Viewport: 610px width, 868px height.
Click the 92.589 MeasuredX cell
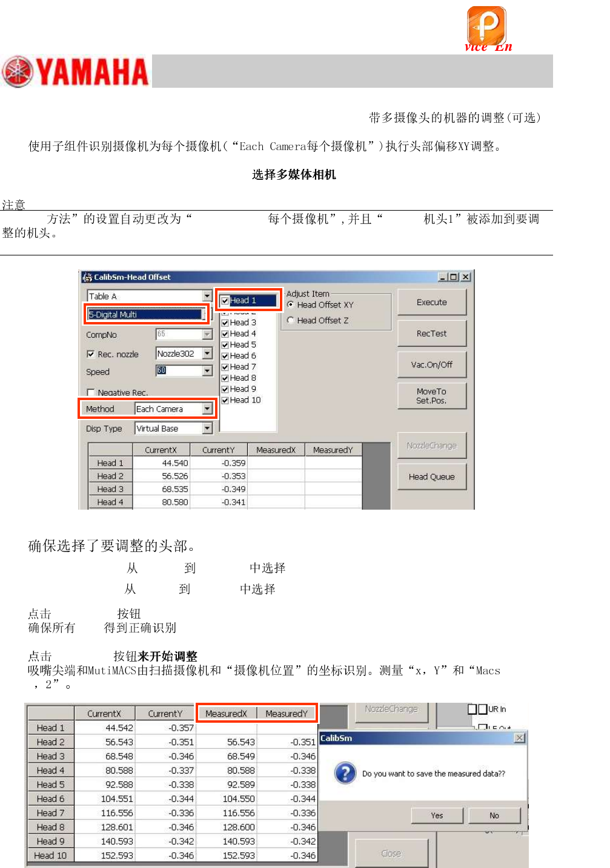[x=227, y=784]
